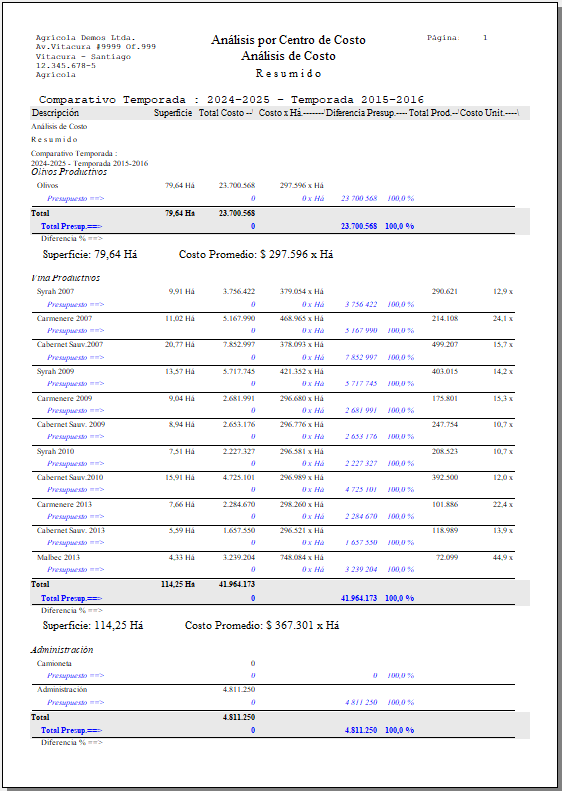562x791 pixels.
Task: Select the production total '208.523'
Action: tap(445, 451)
